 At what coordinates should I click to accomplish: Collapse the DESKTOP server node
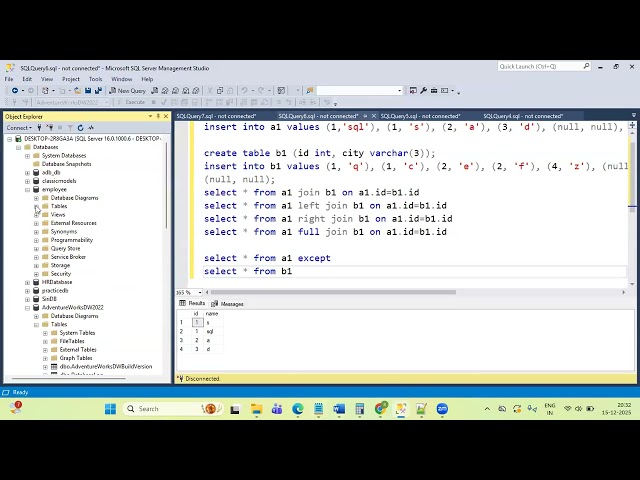coord(10,139)
